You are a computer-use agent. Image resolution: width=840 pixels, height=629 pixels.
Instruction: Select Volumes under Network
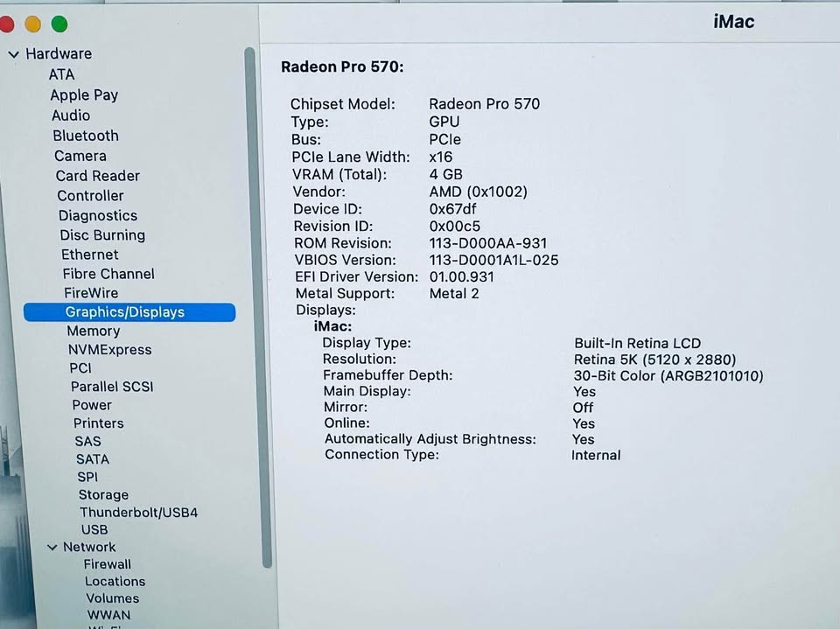click(113, 598)
